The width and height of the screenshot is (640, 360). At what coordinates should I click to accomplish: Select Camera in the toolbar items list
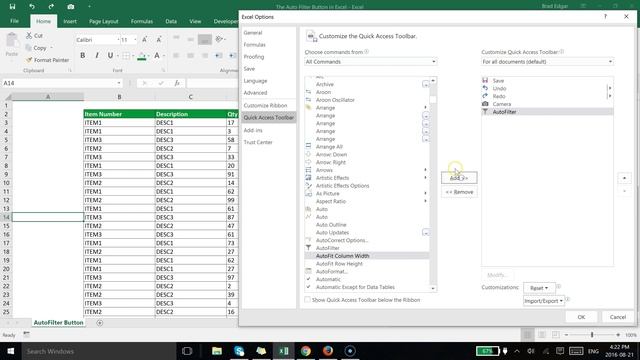(x=547, y=104)
